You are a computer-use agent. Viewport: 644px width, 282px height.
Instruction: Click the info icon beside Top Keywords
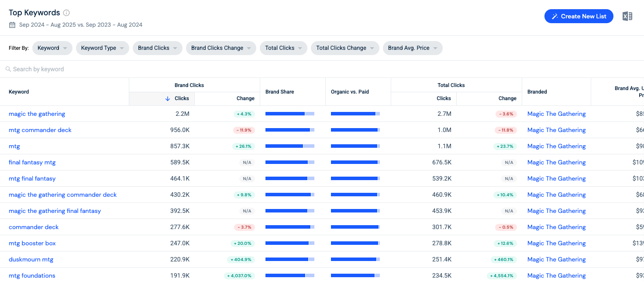click(x=66, y=13)
